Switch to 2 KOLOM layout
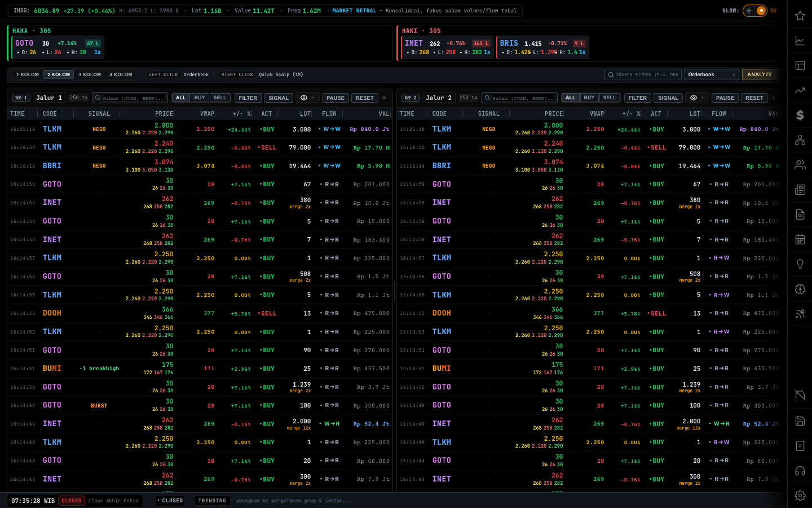812x508 pixels. (x=59, y=75)
